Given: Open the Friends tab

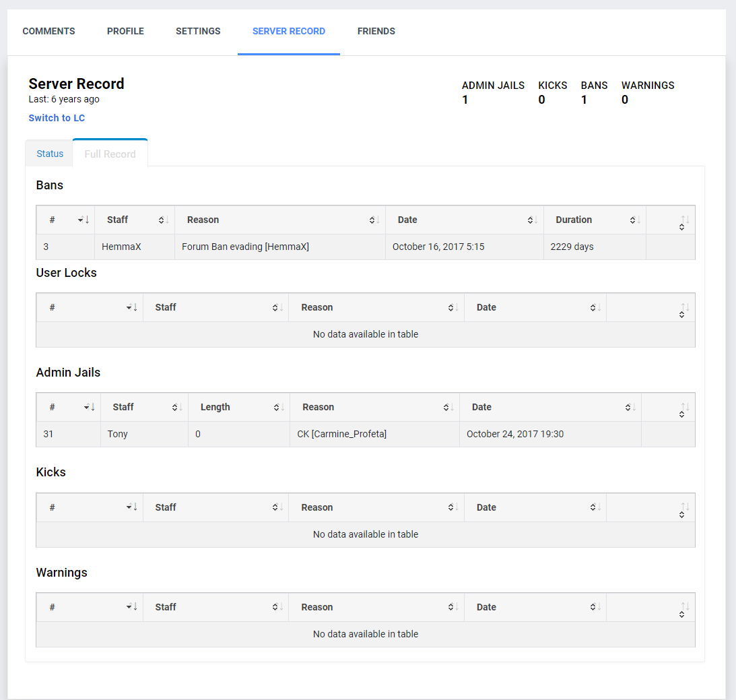Looking at the screenshot, I should 376,31.
